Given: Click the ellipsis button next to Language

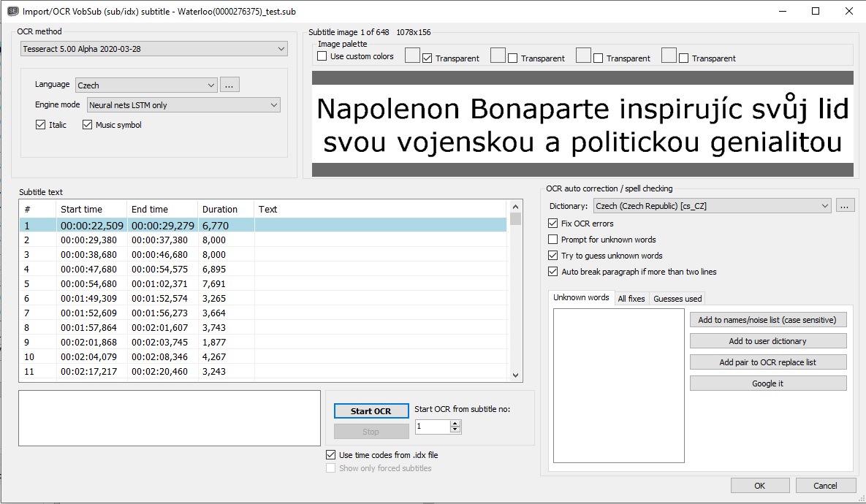Looking at the screenshot, I should click(x=229, y=85).
